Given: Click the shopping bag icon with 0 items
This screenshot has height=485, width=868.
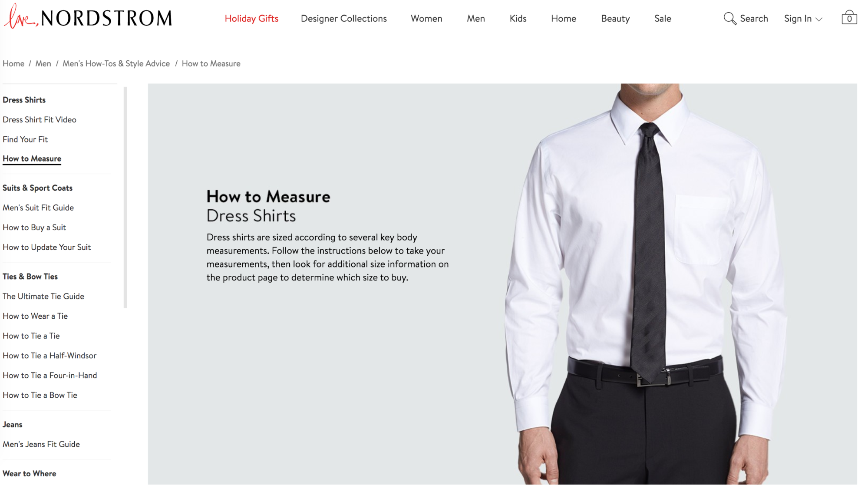Looking at the screenshot, I should click(x=848, y=18).
